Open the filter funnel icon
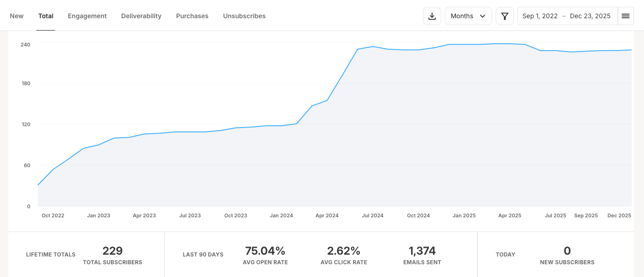Viewport: 644px width, 277px height. pyautogui.click(x=504, y=16)
